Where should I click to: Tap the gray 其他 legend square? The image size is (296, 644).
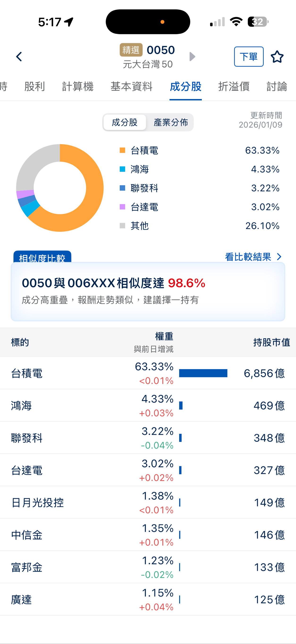point(123,226)
